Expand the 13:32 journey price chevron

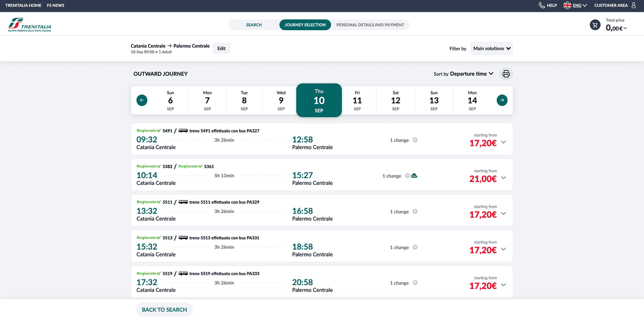click(x=504, y=213)
